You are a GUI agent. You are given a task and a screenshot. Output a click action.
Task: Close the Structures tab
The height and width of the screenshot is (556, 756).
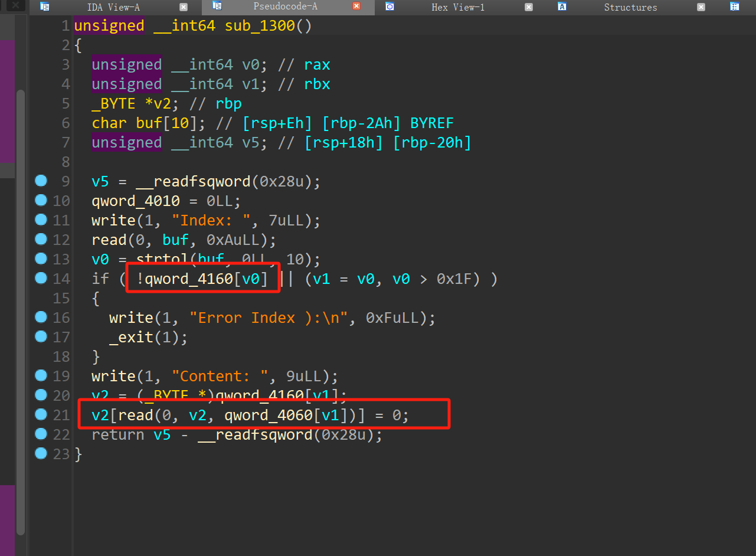(x=701, y=7)
